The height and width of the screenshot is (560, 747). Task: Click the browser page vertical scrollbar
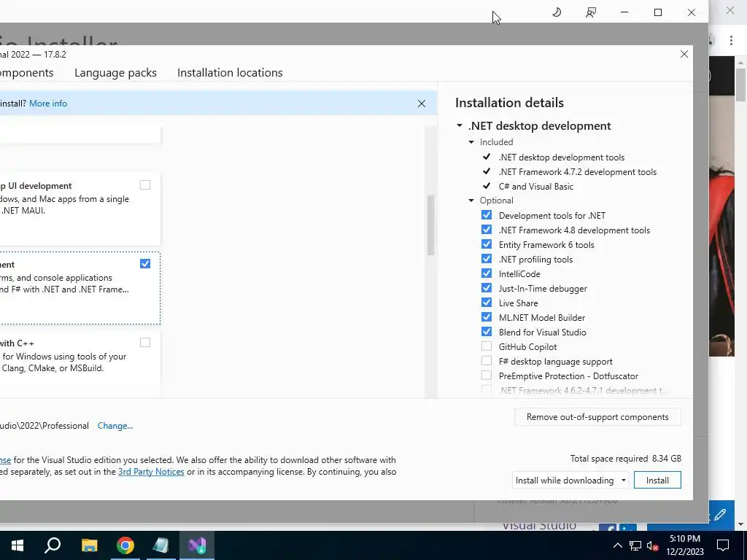click(740, 85)
